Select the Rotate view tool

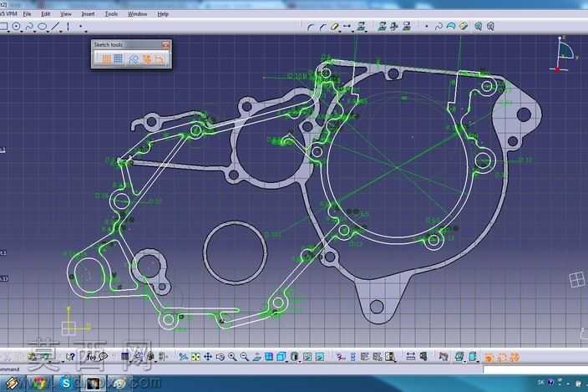coord(220,357)
